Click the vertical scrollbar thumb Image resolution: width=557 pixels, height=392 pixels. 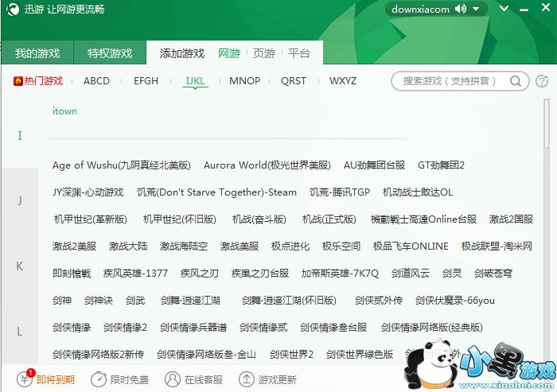tap(547, 123)
